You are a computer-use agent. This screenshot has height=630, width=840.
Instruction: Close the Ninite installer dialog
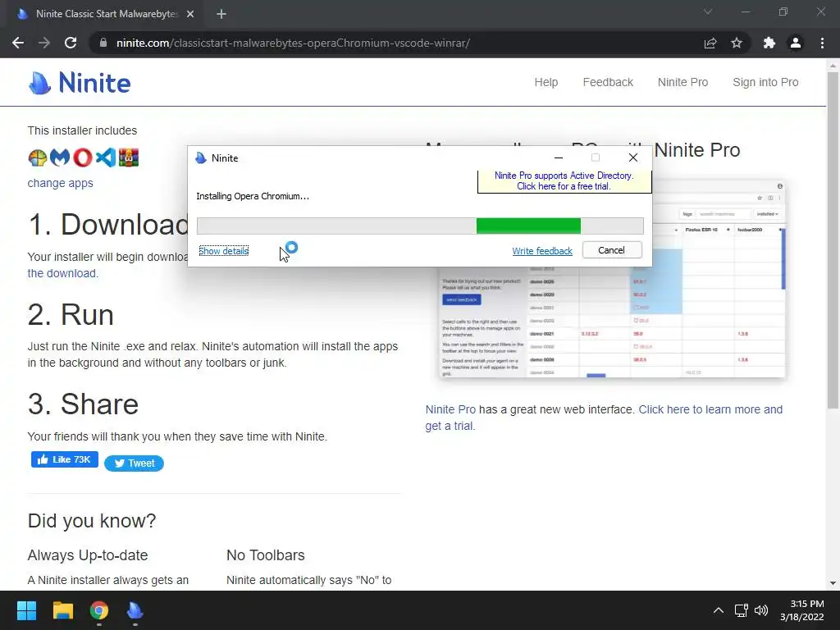pos(632,157)
